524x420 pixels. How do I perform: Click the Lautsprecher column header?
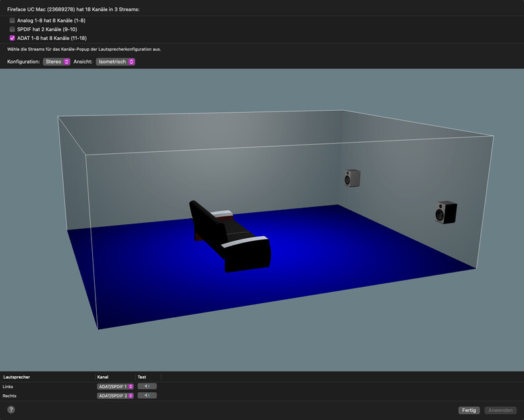pyautogui.click(x=17, y=377)
